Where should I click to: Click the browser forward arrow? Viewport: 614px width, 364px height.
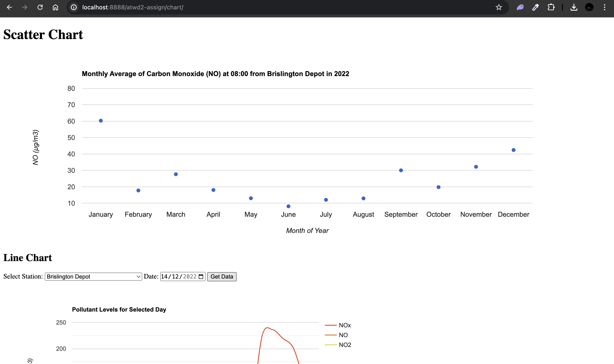[x=25, y=7]
